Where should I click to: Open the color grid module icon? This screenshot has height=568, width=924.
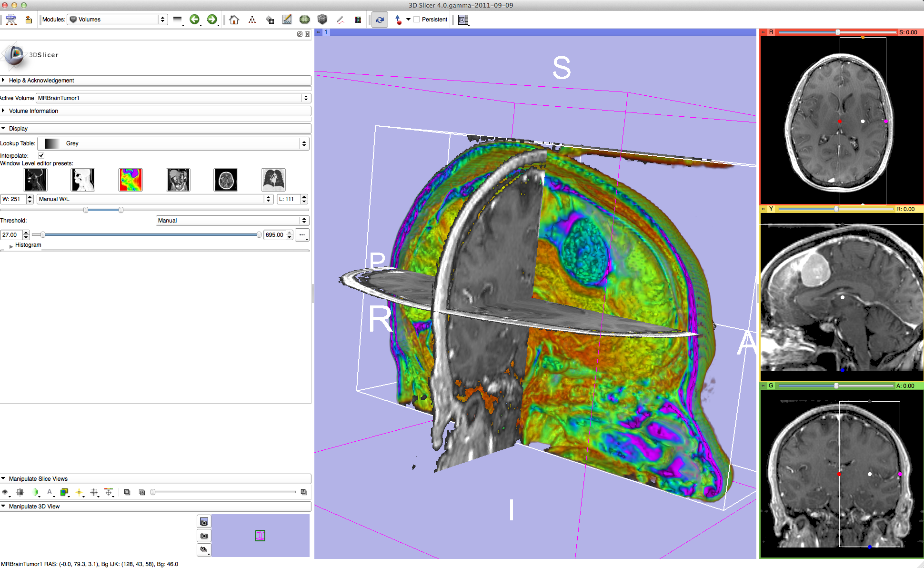358,20
